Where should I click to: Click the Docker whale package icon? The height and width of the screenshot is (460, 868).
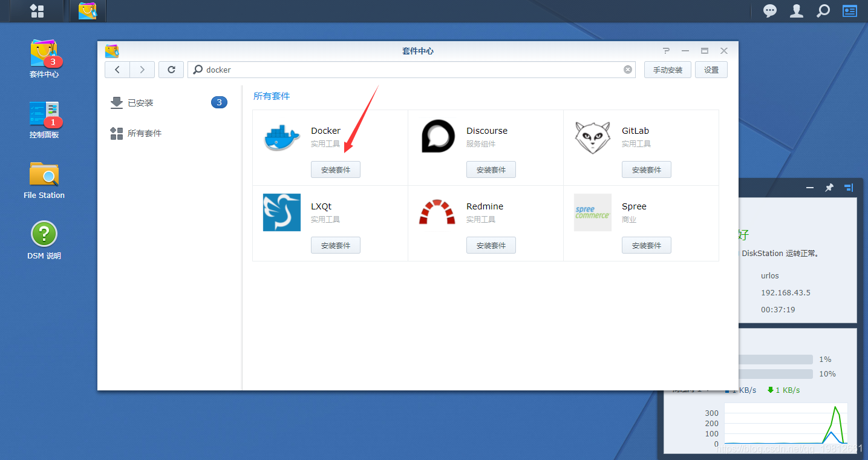tap(282, 137)
